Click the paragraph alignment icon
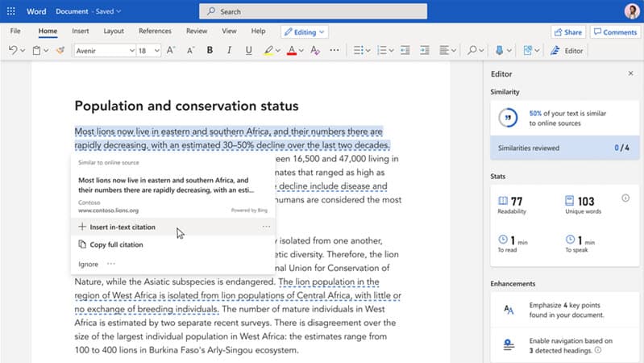The height and width of the screenshot is (363, 644). coord(444,50)
